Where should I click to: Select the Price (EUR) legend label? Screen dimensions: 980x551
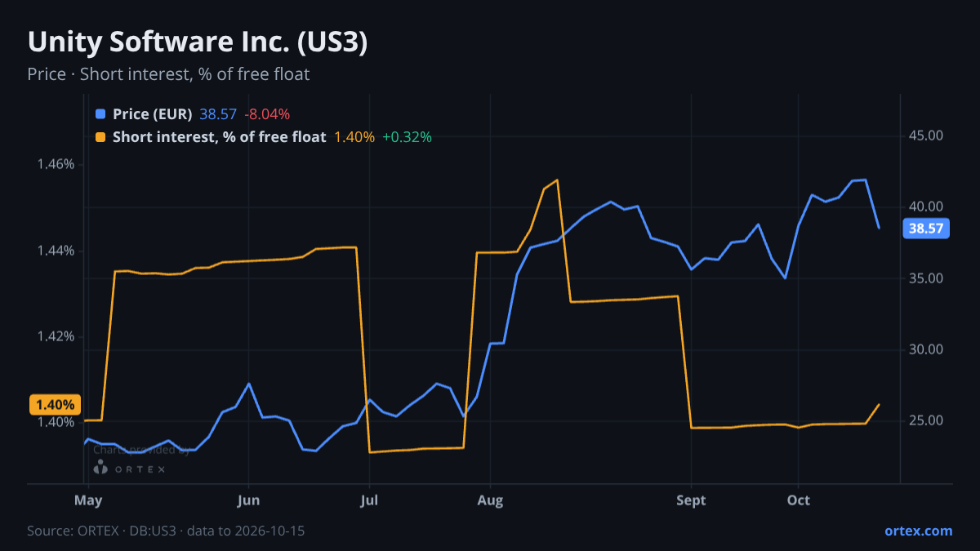pos(153,114)
